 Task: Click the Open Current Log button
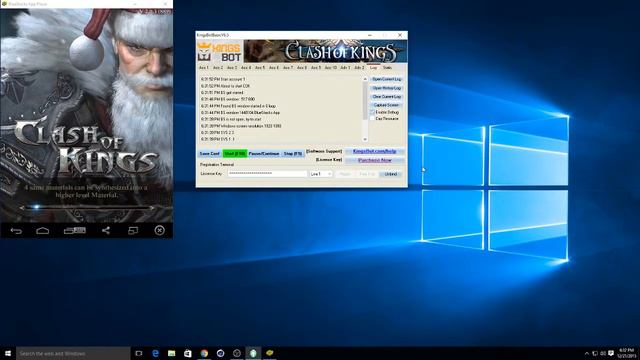coord(387,79)
